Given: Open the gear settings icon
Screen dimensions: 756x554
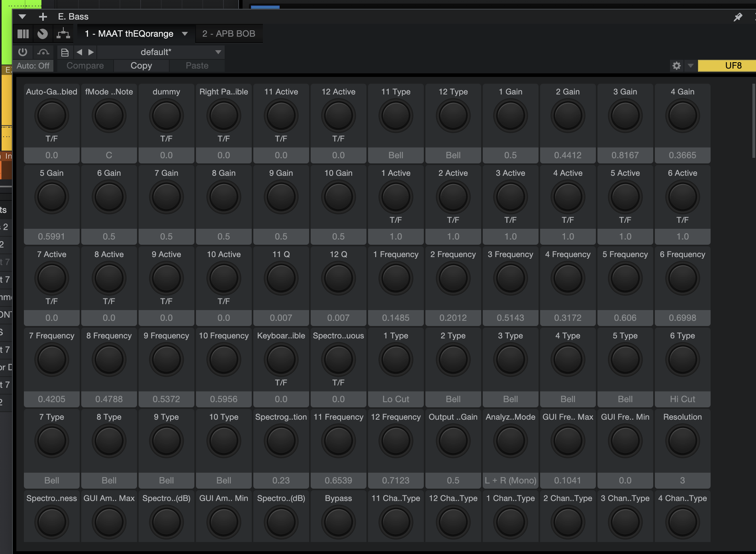Looking at the screenshot, I should click(676, 66).
